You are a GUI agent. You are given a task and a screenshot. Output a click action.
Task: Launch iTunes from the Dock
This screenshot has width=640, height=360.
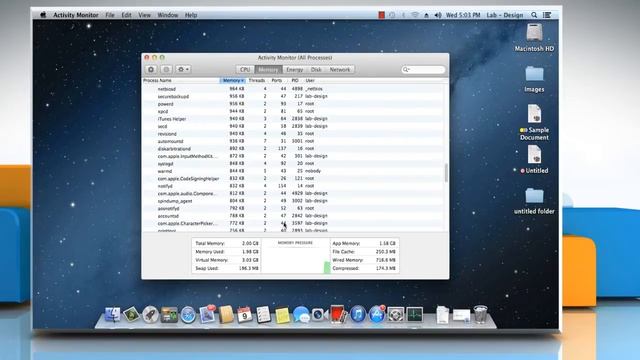358,315
